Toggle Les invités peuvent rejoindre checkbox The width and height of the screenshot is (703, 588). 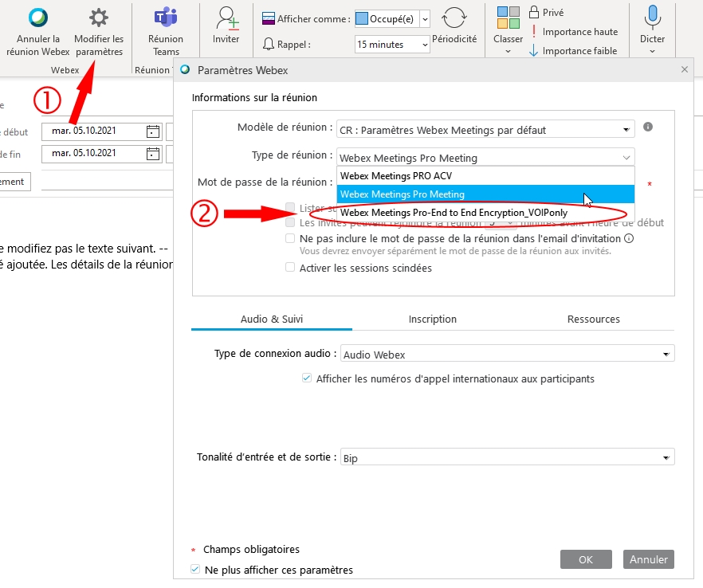point(290,222)
